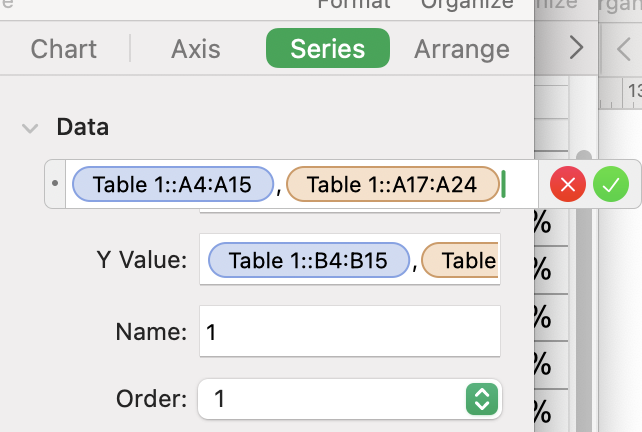The image size is (642, 432).
Task: Click the left chevron at the far right
Action: click(x=623, y=48)
